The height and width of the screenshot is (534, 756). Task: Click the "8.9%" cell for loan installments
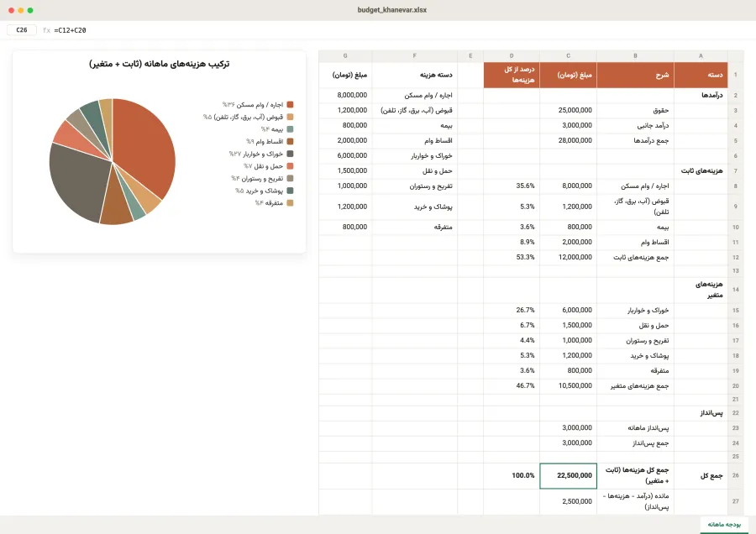pyautogui.click(x=512, y=243)
